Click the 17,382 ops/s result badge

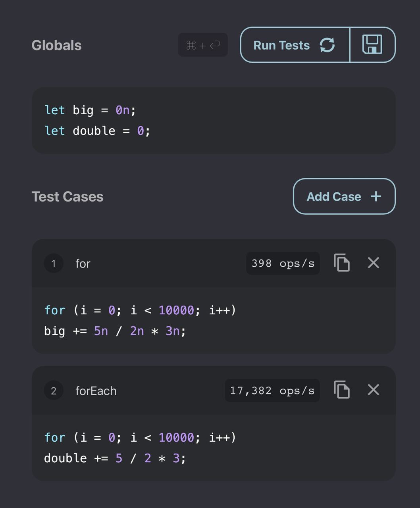pos(272,391)
